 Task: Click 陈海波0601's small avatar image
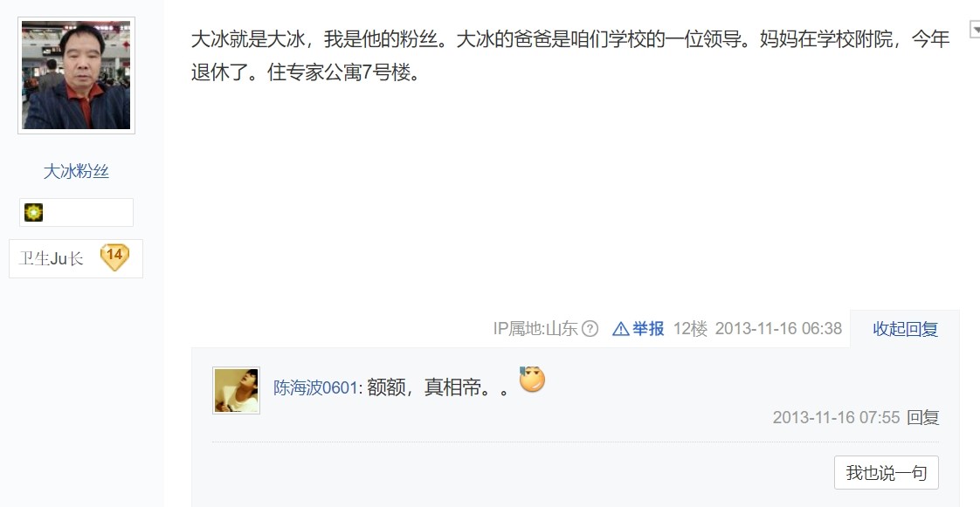236,390
